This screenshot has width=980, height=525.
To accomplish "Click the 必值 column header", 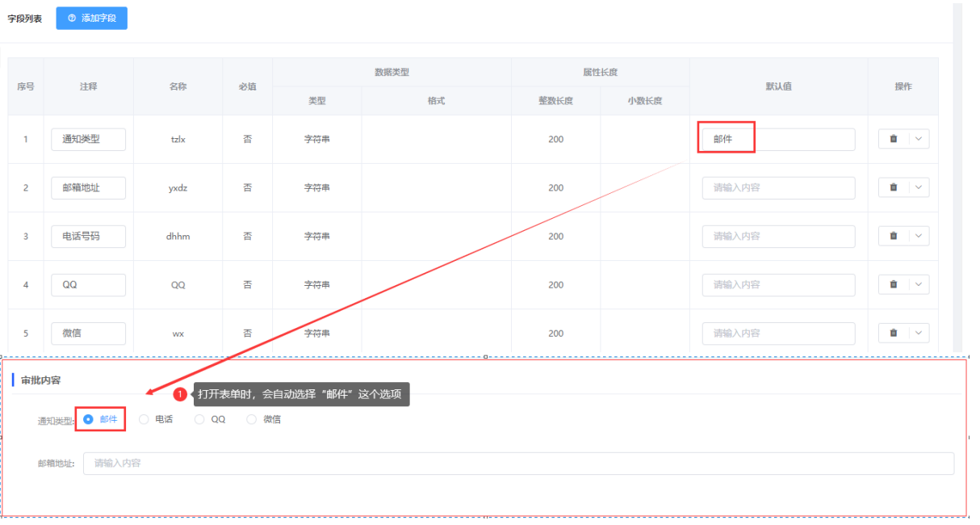I will tap(247, 86).
